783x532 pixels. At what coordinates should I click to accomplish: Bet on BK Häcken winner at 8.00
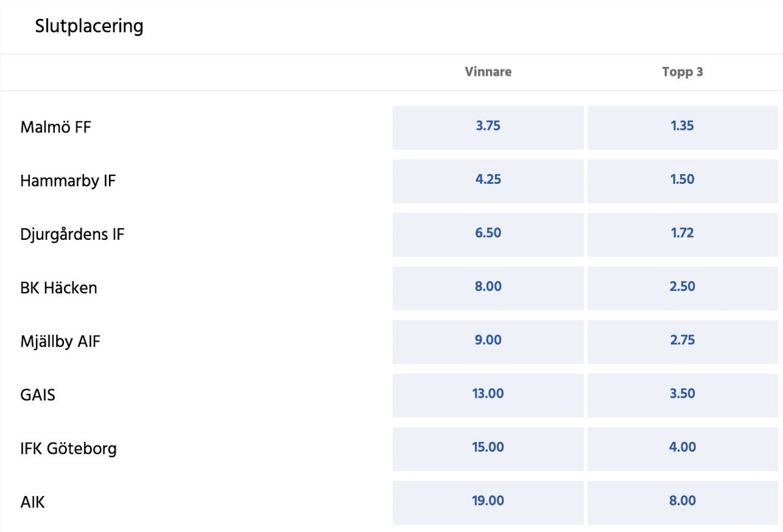488,288
